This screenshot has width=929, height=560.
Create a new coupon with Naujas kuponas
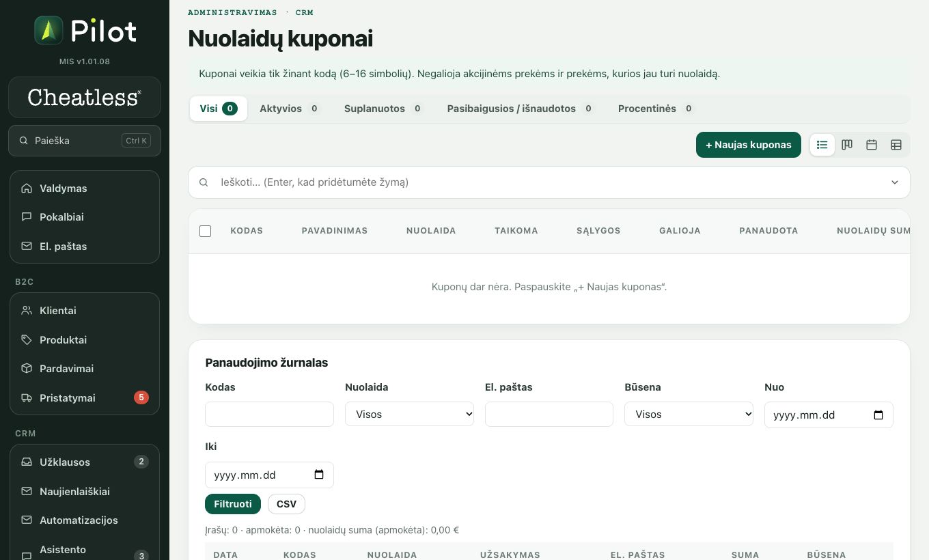tap(749, 145)
